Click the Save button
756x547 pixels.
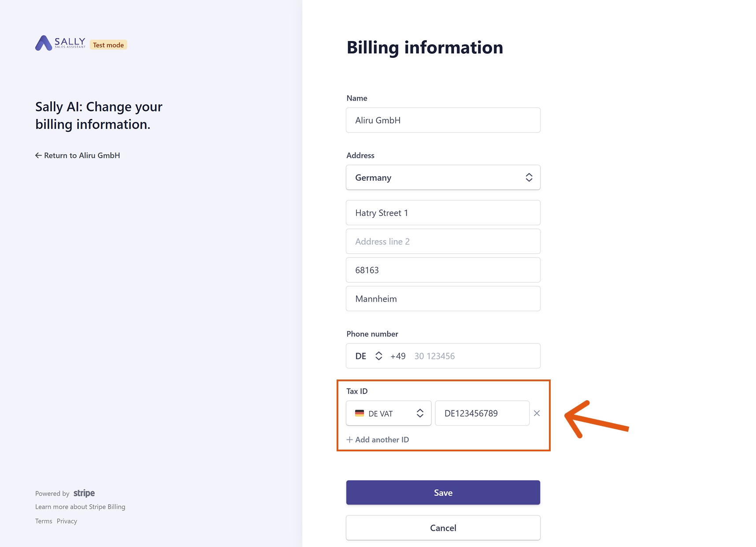443,492
